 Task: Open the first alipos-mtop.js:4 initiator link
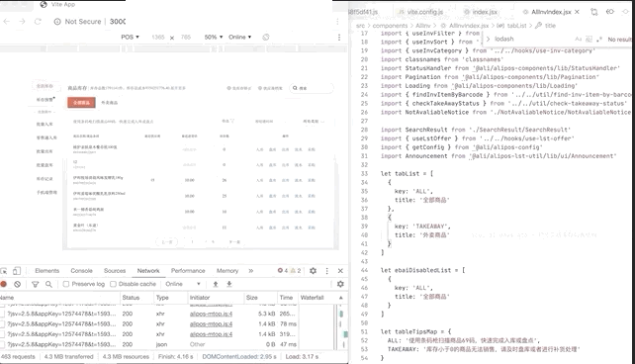(211, 314)
